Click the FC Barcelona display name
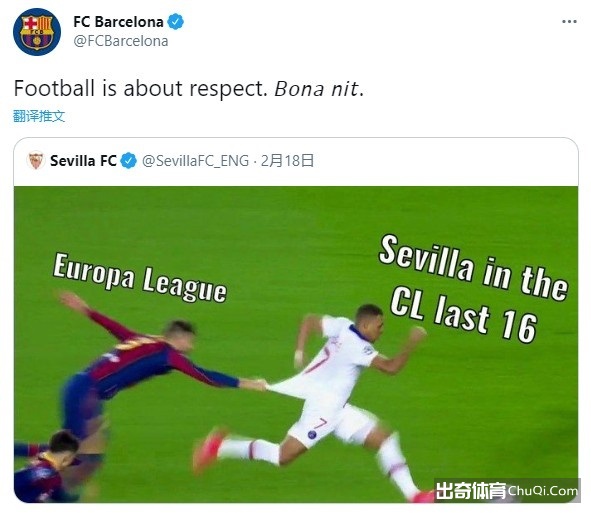The height and width of the screenshot is (513, 591). coord(118,22)
